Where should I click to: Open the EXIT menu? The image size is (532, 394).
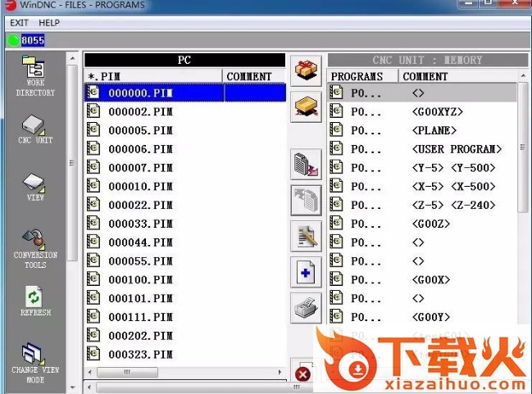click(19, 23)
